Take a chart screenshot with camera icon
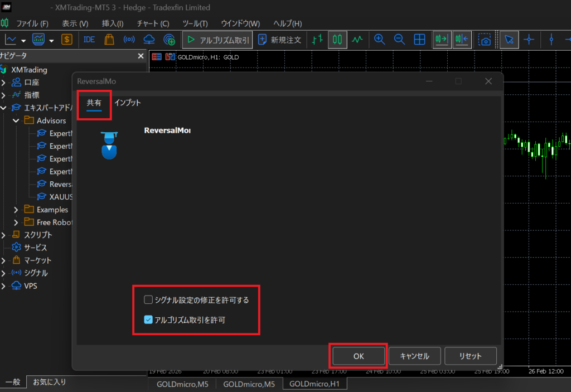571x392 pixels. (486, 40)
